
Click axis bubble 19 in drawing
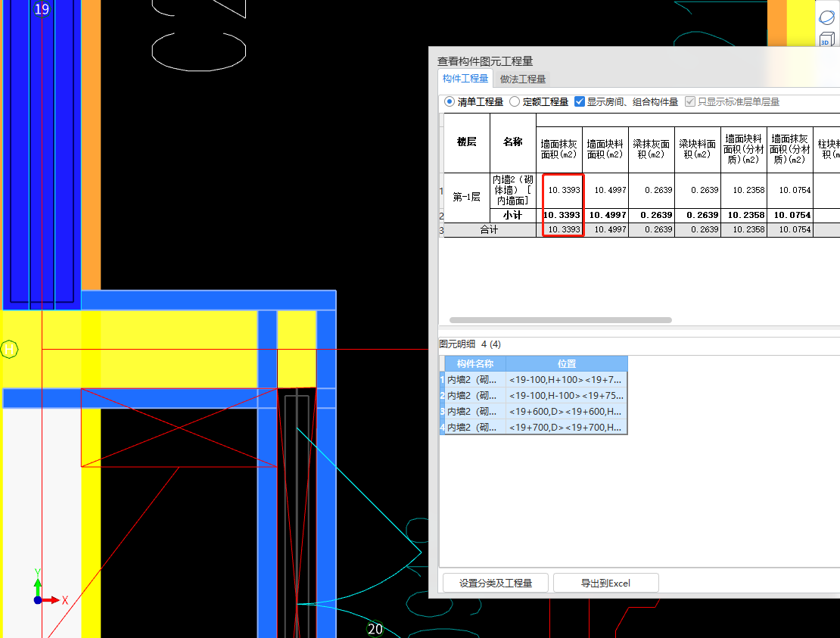[x=42, y=9]
